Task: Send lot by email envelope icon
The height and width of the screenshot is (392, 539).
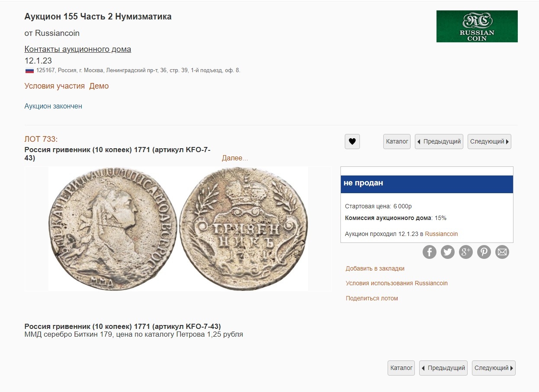Action: pos(502,252)
